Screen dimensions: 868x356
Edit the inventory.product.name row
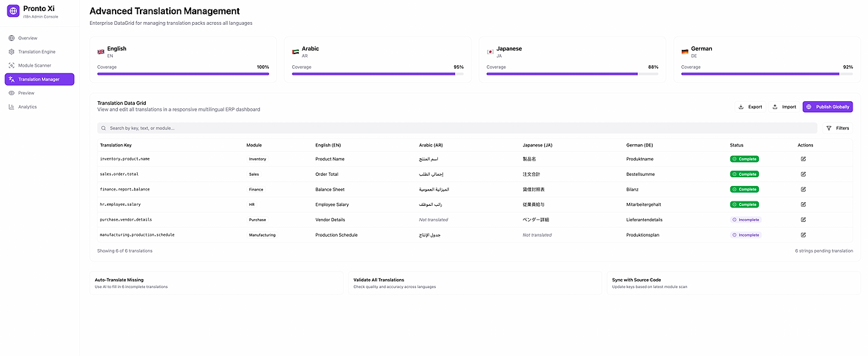pos(804,159)
